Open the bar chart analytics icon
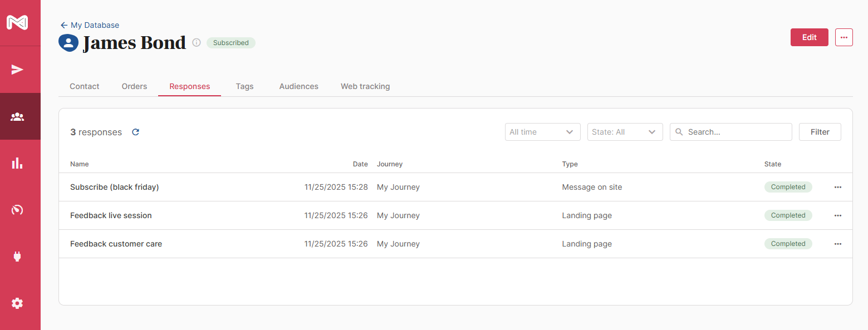 click(17, 163)
